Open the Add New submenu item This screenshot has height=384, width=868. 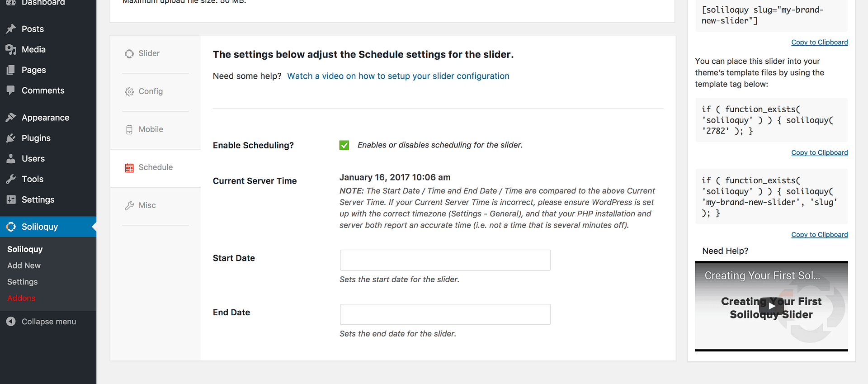[x=24, y=265]
